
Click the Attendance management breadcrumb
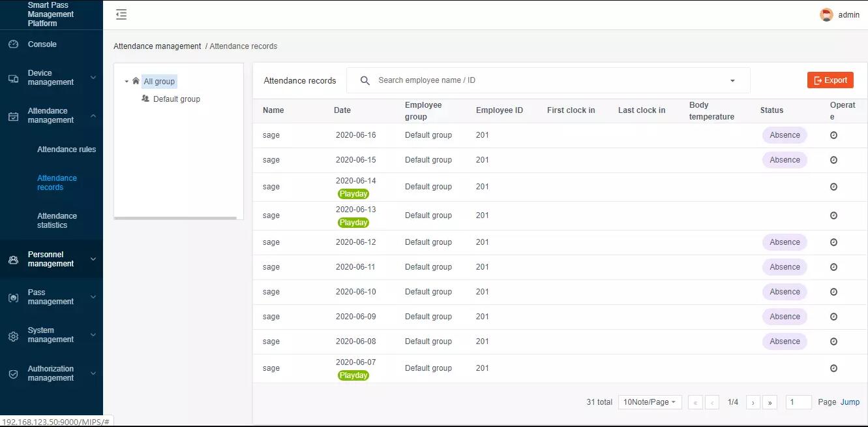point(157,46)
